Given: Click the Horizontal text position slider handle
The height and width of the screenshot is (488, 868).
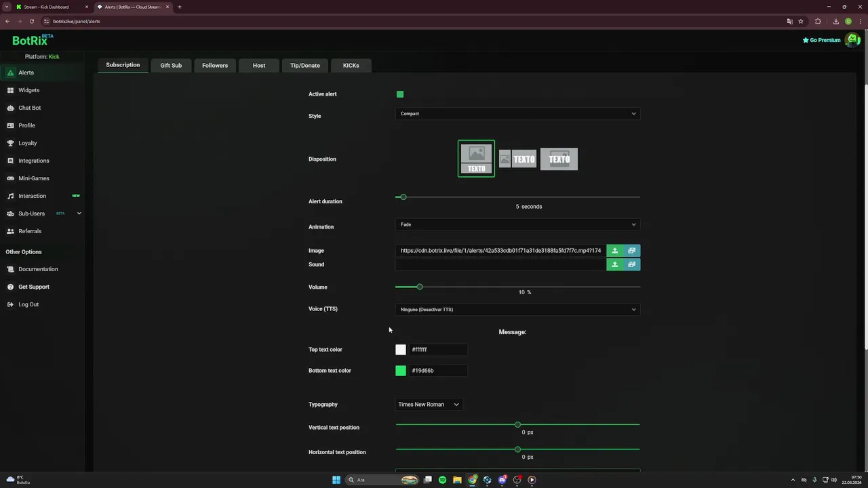Looking at the screenshot, I should (x=517, y=449).
